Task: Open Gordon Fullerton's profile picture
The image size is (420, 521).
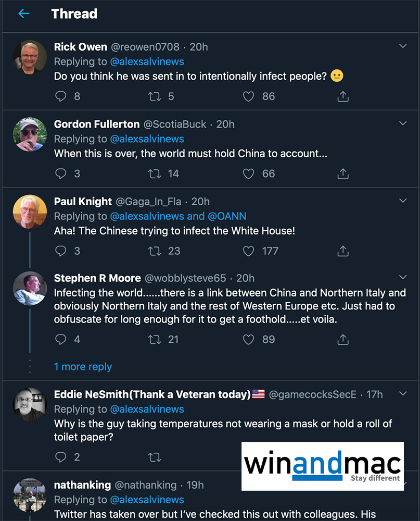Action: click(x=30, y=134)
